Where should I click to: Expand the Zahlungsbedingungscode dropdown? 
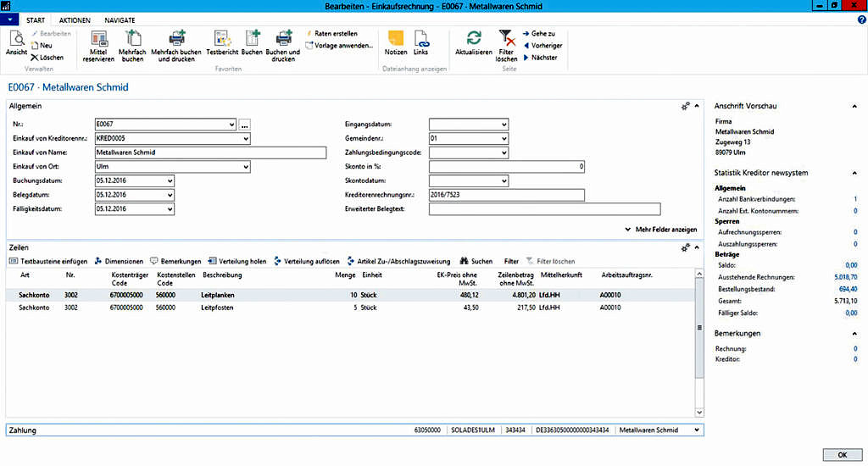tap(504, 153)
